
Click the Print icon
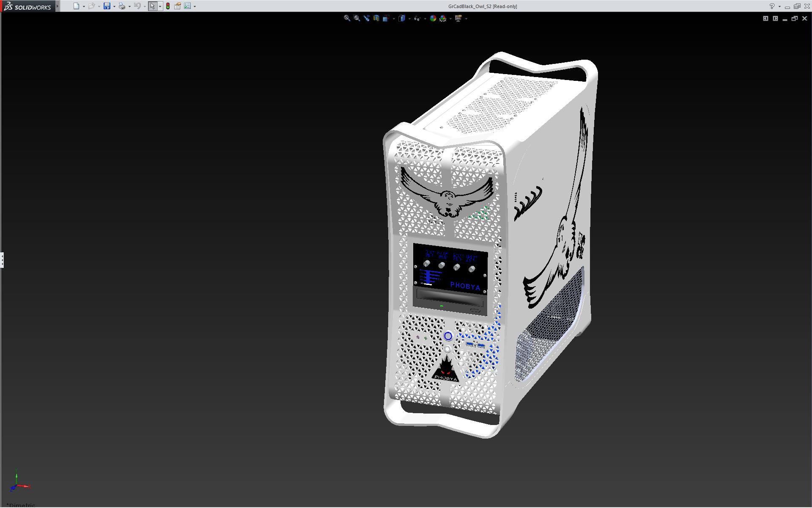pos(122,6)
